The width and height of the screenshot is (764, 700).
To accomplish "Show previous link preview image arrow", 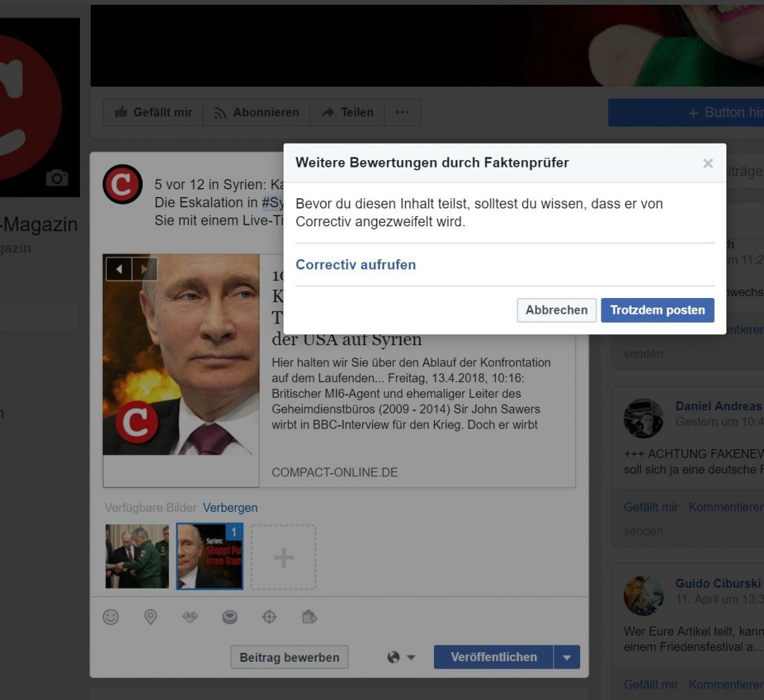I will click(x=119, y=269).
